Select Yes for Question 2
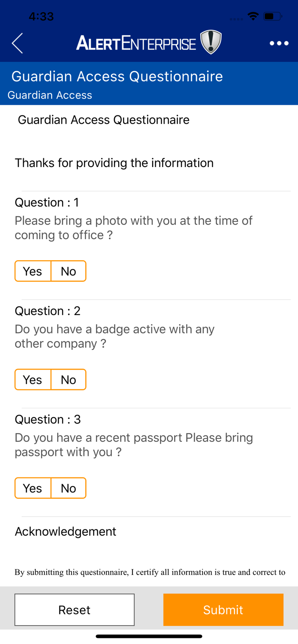 (32, 380)
